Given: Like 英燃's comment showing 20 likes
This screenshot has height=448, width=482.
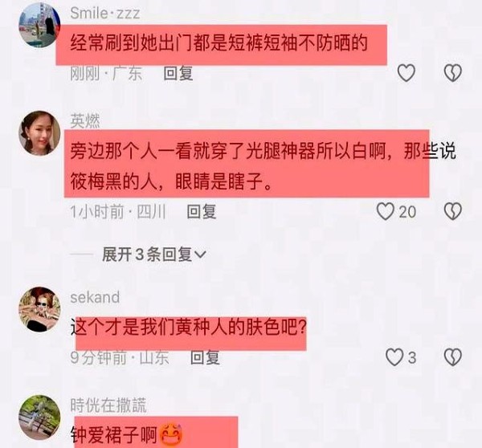Looking at the screenshot, I should 386,211.
